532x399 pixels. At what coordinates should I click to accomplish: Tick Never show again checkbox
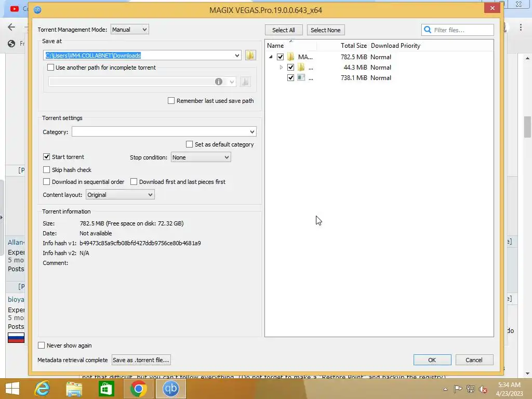(42, 345)
